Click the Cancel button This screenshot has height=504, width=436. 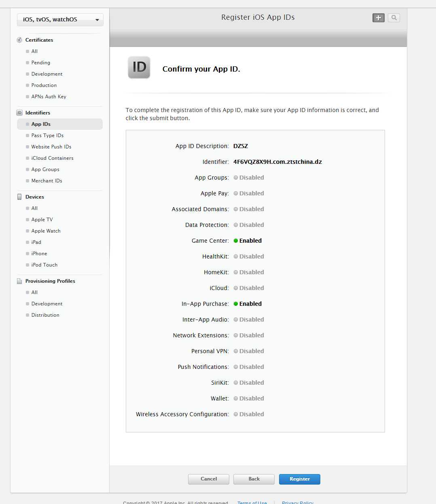209,479
